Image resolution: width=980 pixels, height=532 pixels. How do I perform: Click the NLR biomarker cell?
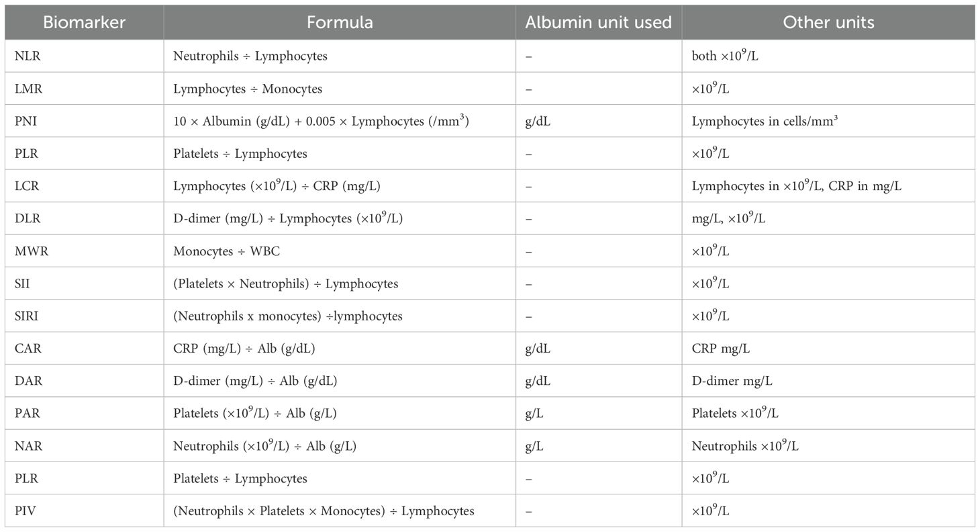point(28,56)
